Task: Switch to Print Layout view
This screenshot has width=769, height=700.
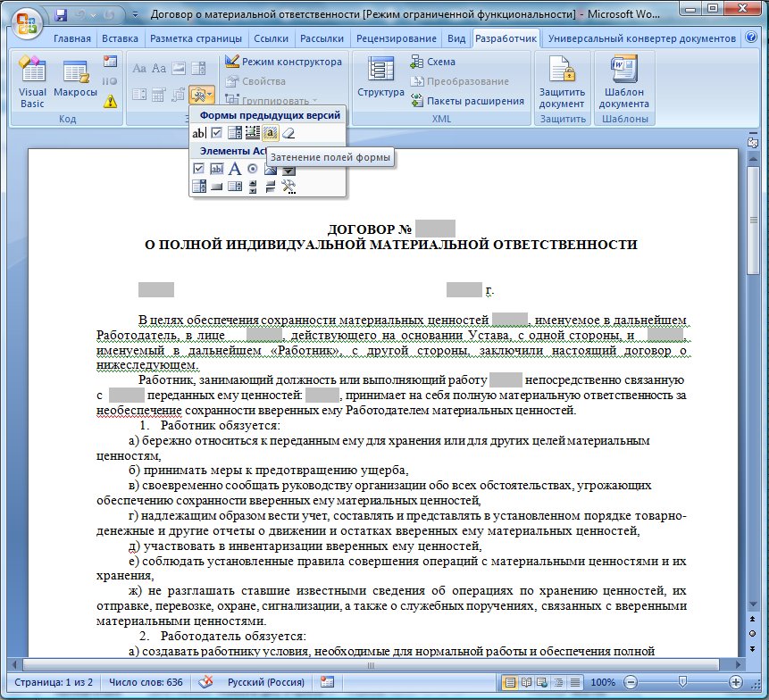Action: pos(510,682)
